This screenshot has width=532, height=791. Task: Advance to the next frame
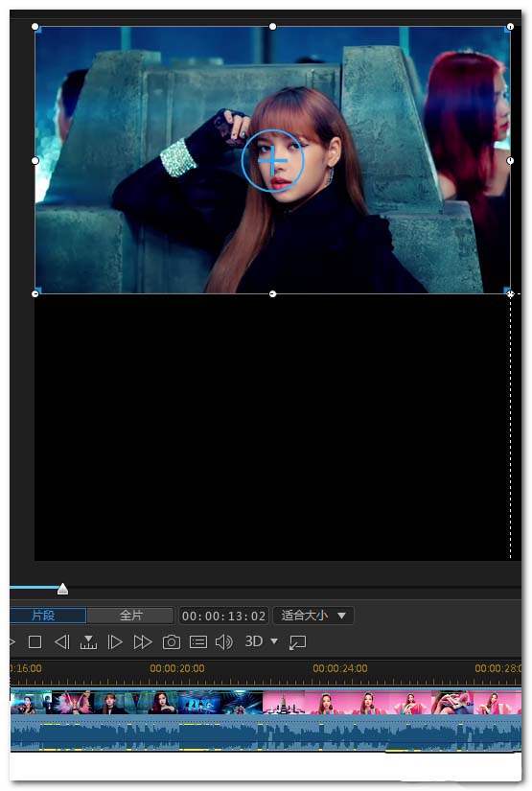point(115,641)
